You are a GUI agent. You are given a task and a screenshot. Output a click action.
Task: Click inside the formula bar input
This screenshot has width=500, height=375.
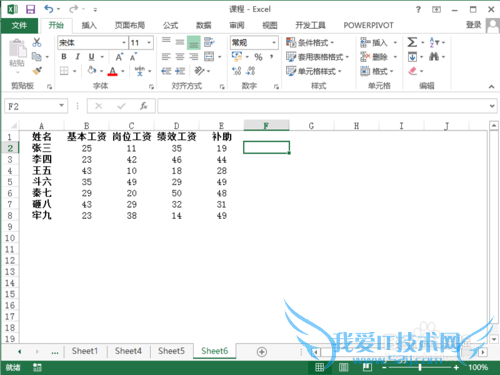323,106
